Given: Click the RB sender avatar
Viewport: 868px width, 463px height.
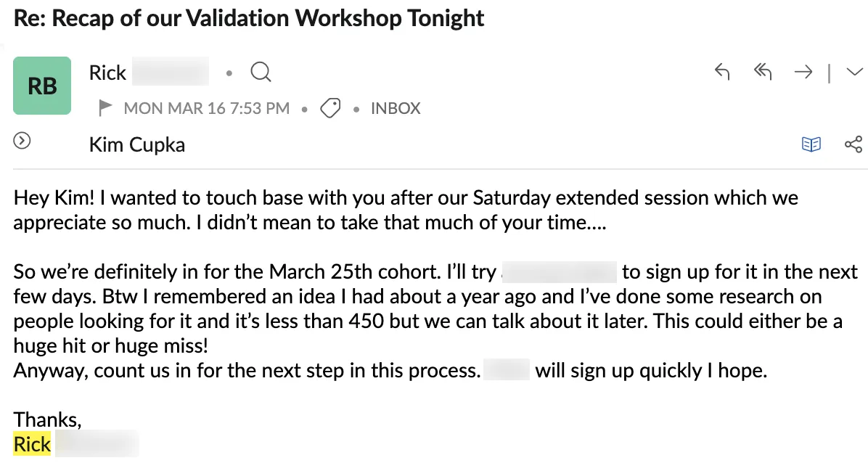Looking at the screenshot, I should [x=42, y=86].
